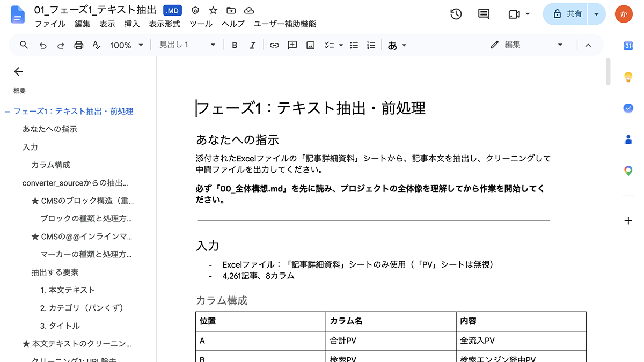The image size is (644, 362).
Task: Open share options dropdown arrow
Action: click(x=597, y=14)
